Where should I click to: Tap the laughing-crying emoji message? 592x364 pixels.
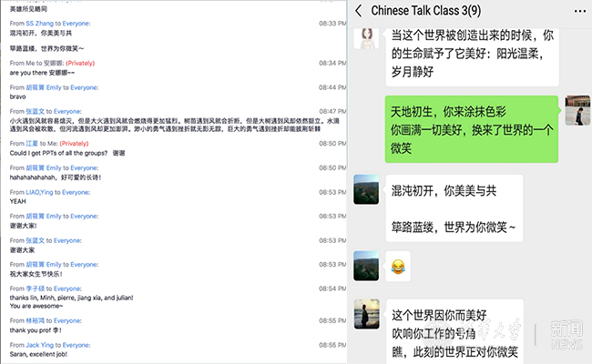[x=397, y=266]
